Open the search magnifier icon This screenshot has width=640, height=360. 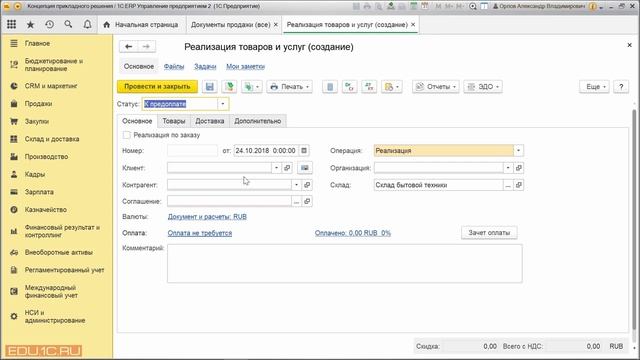click(68, 24)
